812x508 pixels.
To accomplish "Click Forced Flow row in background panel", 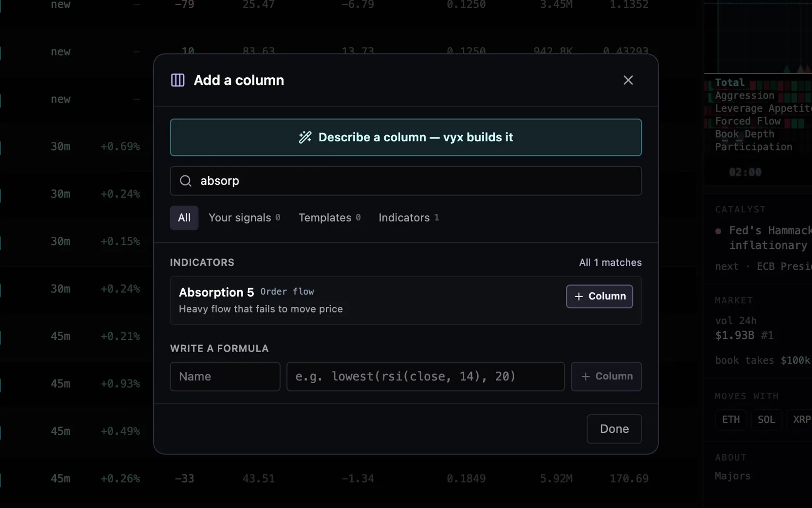I will 748,121.
